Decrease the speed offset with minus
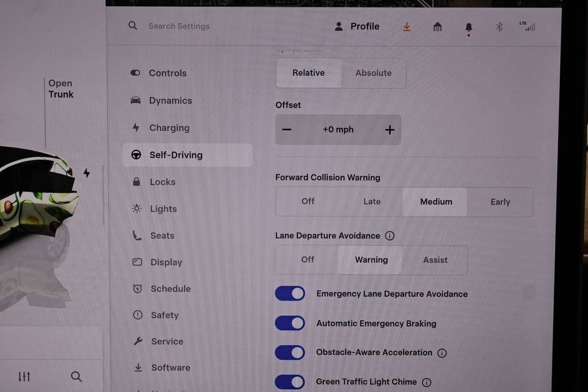The height and width of the screenshot is (392, 588). pos(287,130)
